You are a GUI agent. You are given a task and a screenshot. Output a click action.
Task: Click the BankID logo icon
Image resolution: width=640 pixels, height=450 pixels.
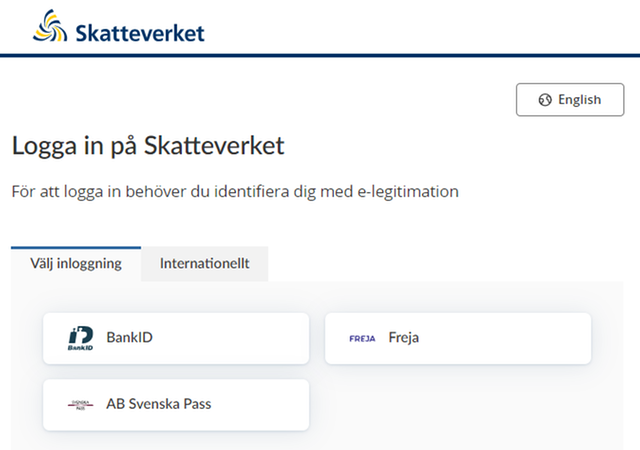click(x=80, y=338)
